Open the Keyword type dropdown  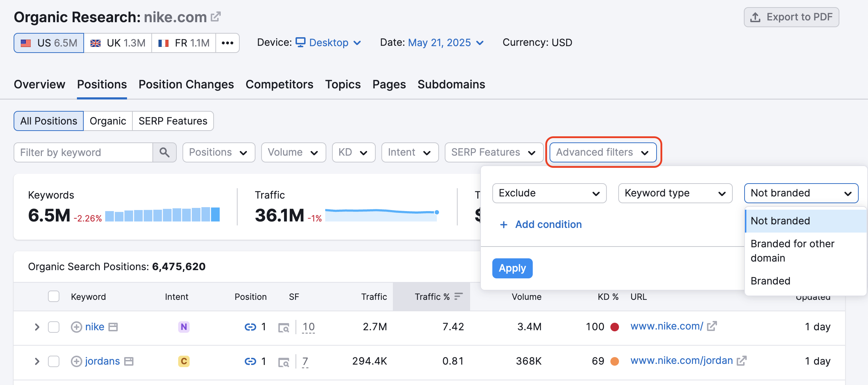(x=675, y=193)
